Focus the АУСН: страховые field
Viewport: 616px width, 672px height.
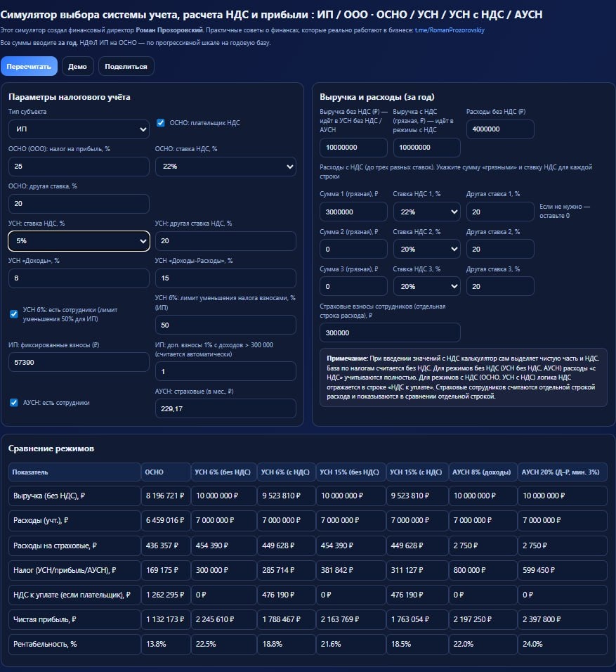point(225,408)
